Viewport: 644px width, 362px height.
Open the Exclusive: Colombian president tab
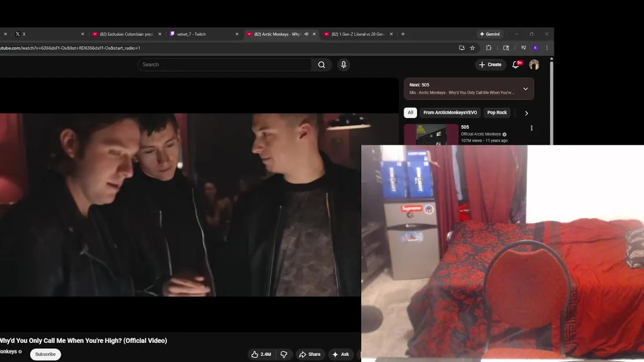[x=126, y=34]
